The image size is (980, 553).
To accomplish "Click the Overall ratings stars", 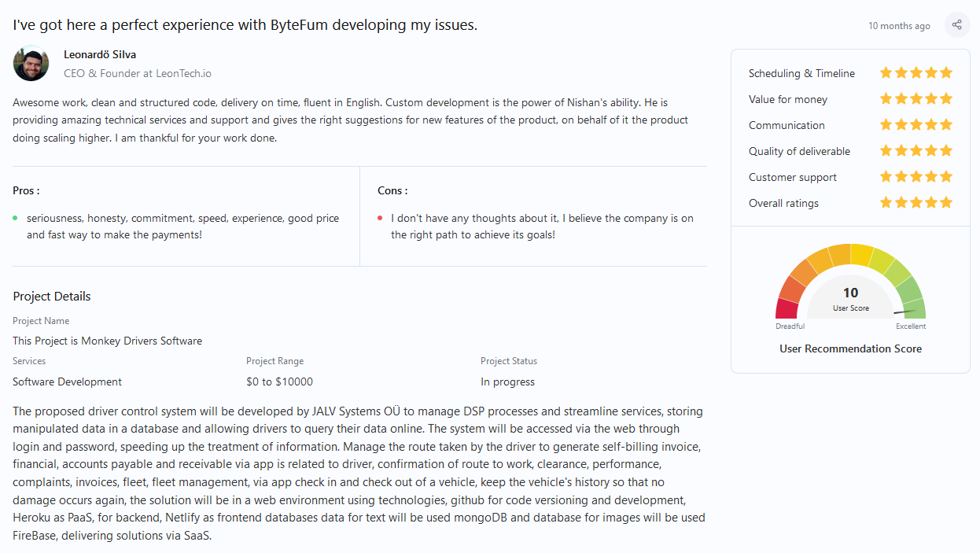I will pyautogui.click(x=916, y=203).
